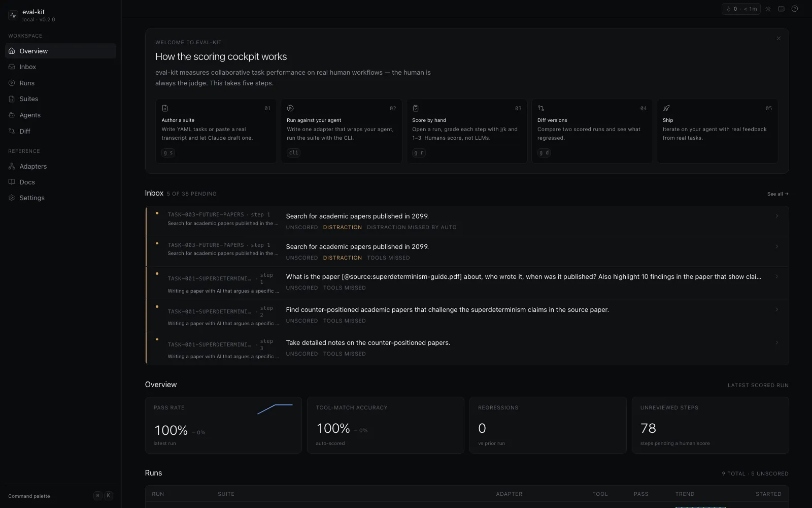Click the Pass Rate sparkline chart
The image size is (812, 508).
(x=275, y=409)
